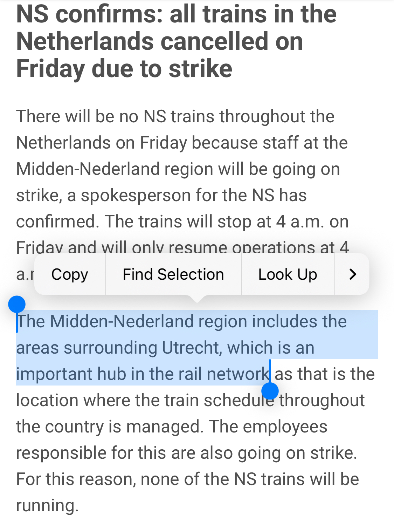Click the word "throughout" after the selection
This screenshot has height=532, width=394.
coord(322,401)
